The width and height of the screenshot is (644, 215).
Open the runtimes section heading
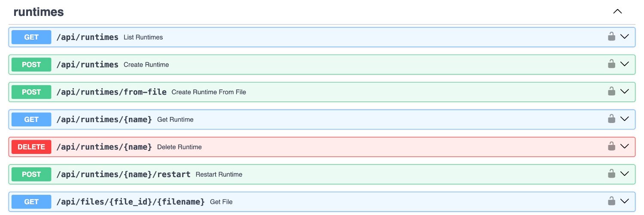[39, 12]
